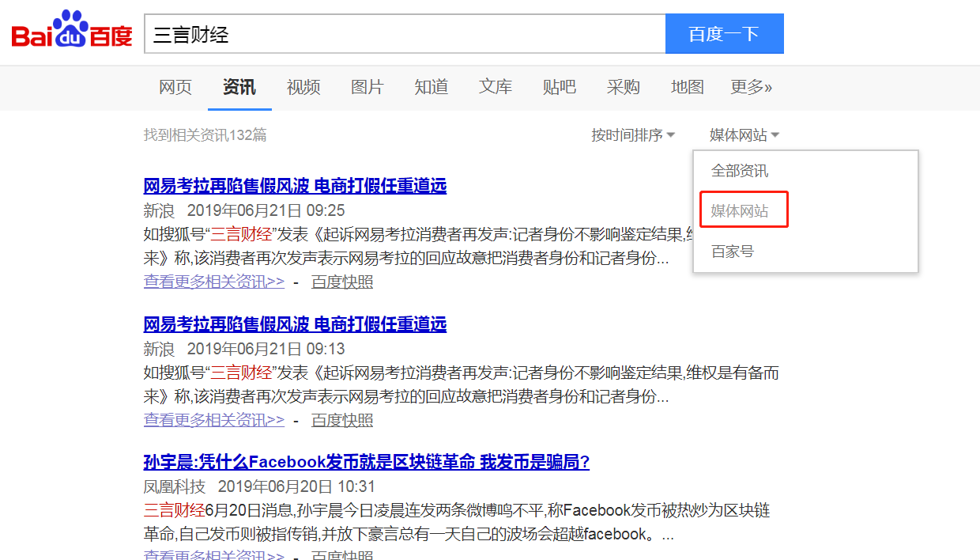Click the 百度一下 search button
980x560 pixels.
[x=724, y=33]
